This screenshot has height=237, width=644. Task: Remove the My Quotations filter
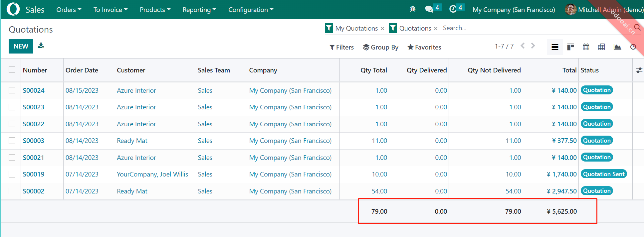click(382, 29)
